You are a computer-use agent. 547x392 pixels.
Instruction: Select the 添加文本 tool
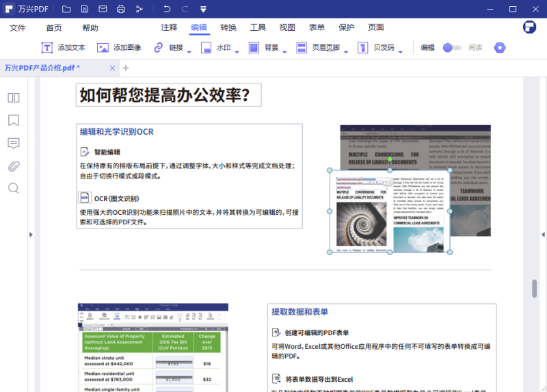click(x=63, y=47)
